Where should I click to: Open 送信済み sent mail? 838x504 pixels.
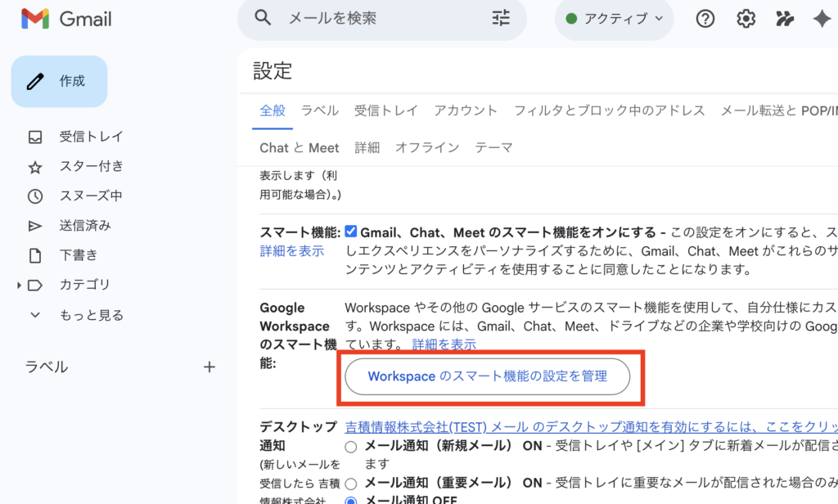[84, 225]
